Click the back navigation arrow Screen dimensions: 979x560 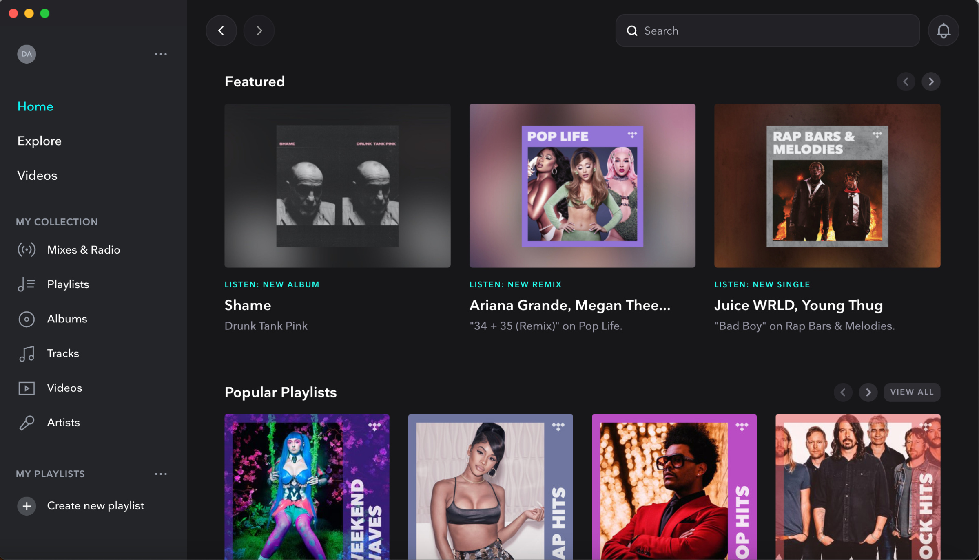pos(221,31)
